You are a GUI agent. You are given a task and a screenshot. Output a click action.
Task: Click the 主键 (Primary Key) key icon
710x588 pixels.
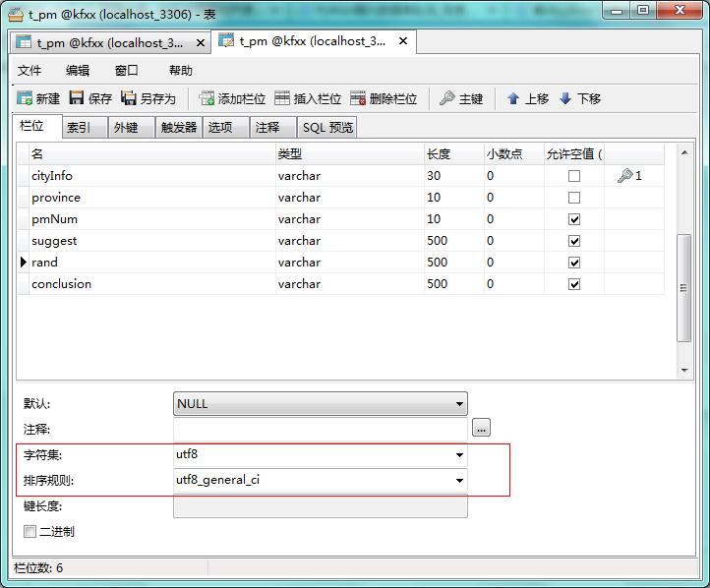(x=446, y=98)
